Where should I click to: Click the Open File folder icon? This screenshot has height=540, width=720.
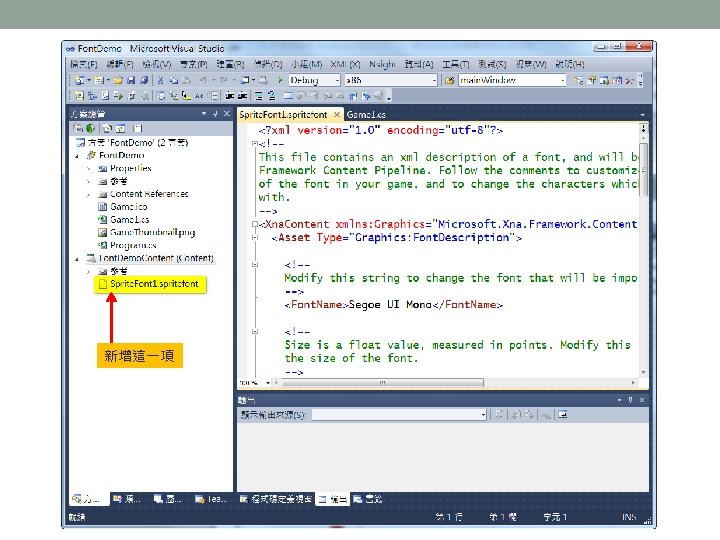118,80
